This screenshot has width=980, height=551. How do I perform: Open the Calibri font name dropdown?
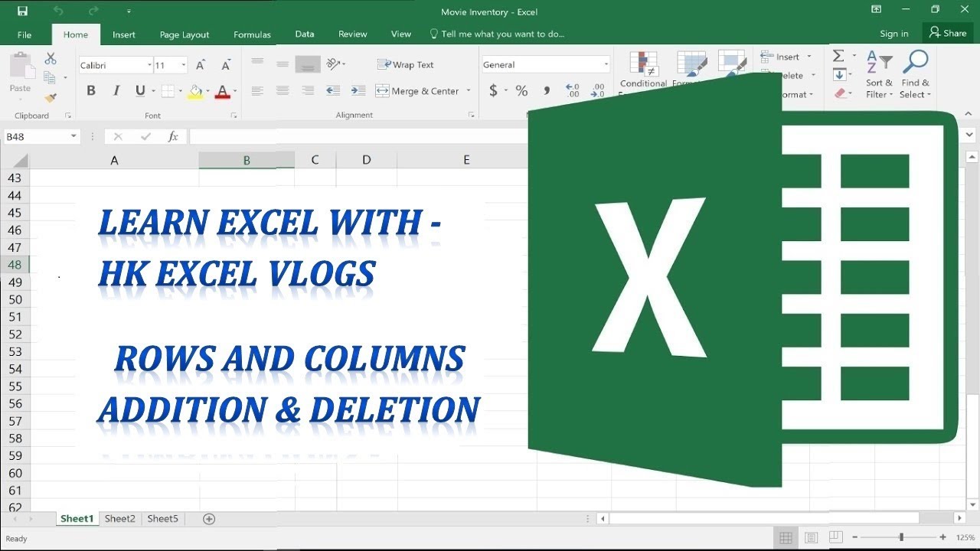pyautogui.click(x=149, y=66)
